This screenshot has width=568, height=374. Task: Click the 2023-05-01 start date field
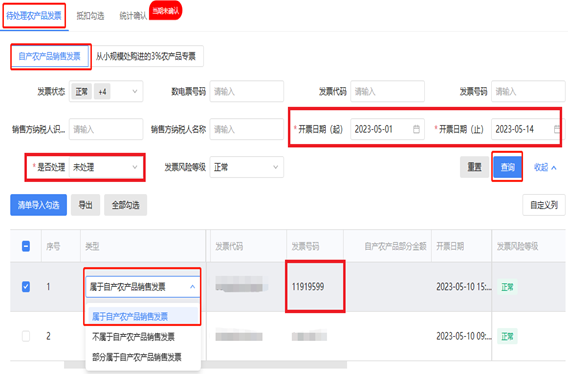387,129
